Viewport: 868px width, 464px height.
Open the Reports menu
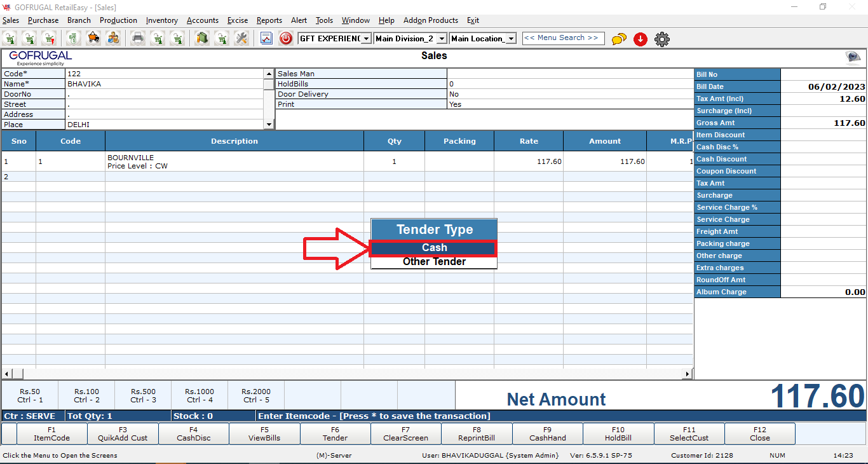tap(269, 20)
